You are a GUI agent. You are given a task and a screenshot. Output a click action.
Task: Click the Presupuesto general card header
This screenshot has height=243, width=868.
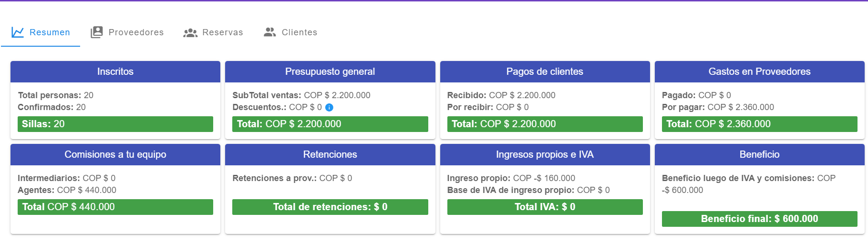point(330,71)
